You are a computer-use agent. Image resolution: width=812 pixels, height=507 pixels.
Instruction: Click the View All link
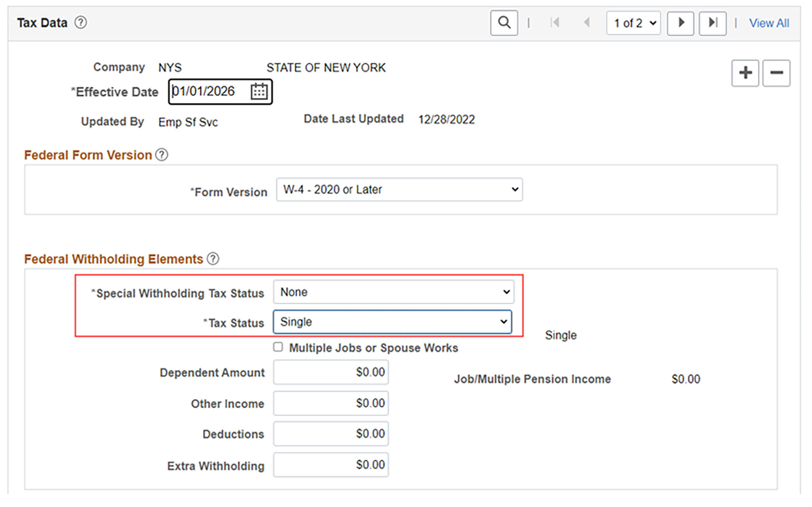769,23
